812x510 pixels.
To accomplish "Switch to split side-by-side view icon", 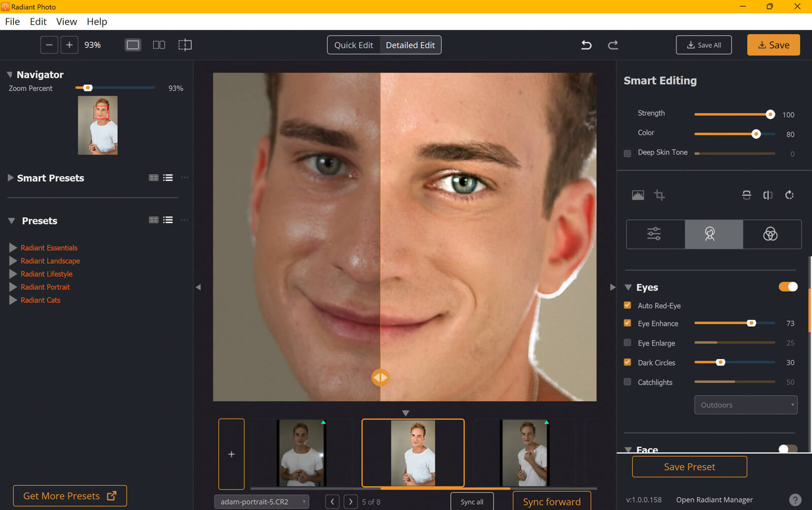I will [x=159, y=45].
